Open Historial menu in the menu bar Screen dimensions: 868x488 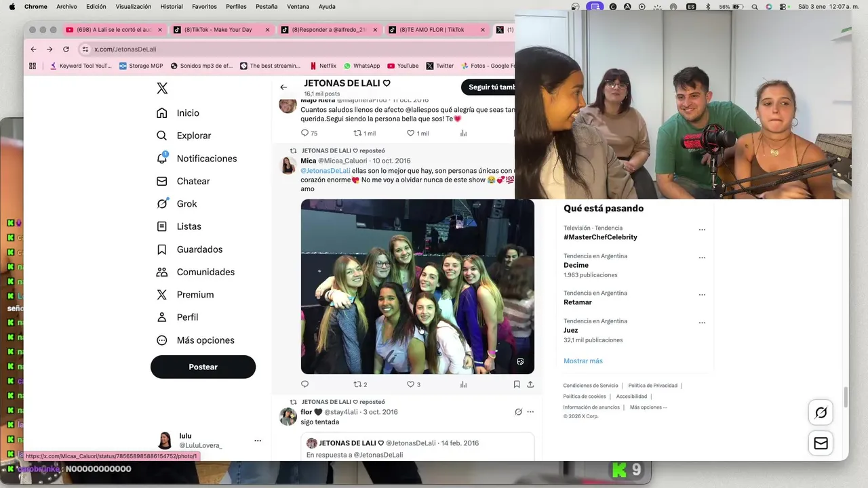point(172,7)
